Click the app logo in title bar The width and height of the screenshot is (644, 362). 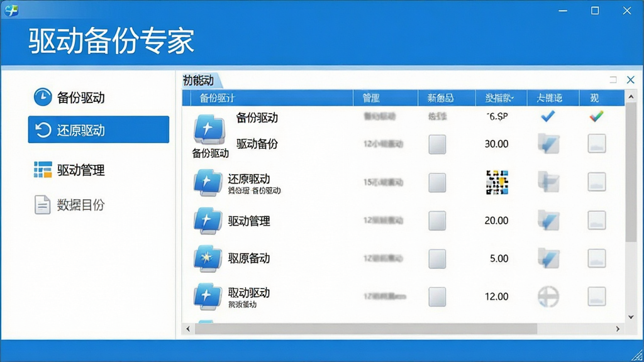(11, 10)
